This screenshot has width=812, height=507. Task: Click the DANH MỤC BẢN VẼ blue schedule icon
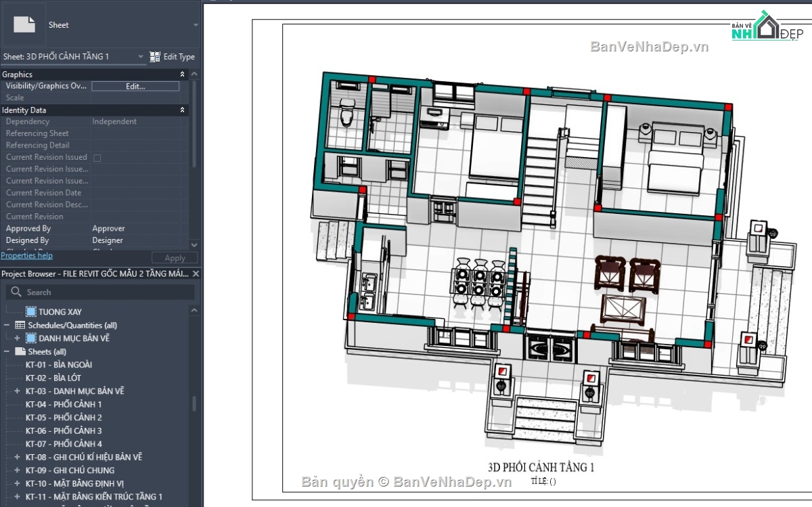31,338
